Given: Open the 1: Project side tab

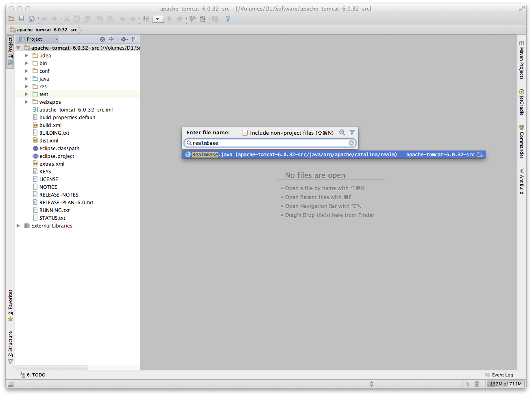Looking at the screenshot, I should pyautogui.click(x=10, y=52).
